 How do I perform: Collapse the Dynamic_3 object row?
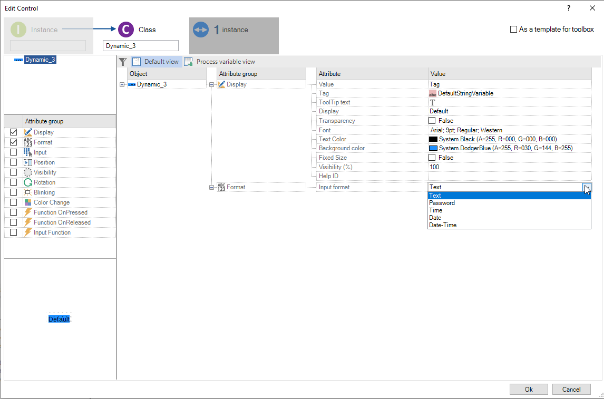[x=122, y=84]
